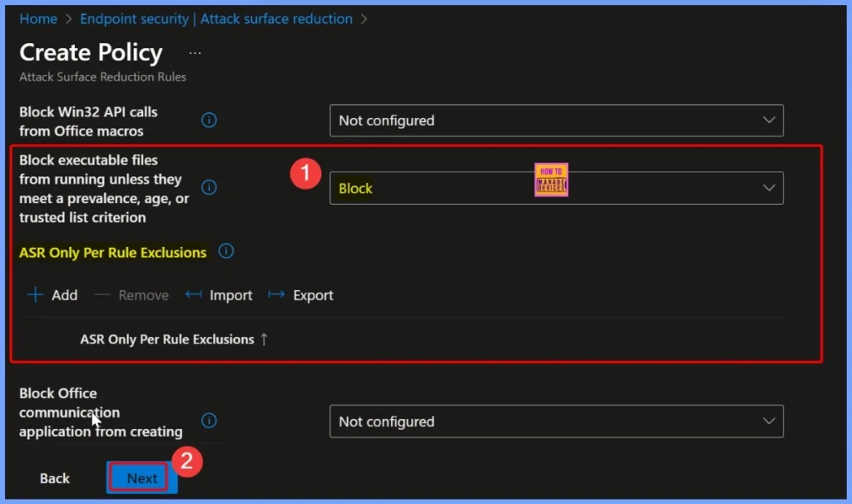Expand the Block Win32 API calls dropdown
The height and width of the screenshot is (504, 852).
point(556,121)
